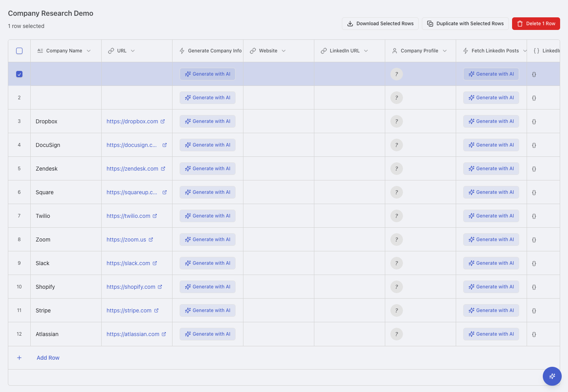
Task: Click Company Profile question mark in selected row
Action: point(397,74)
